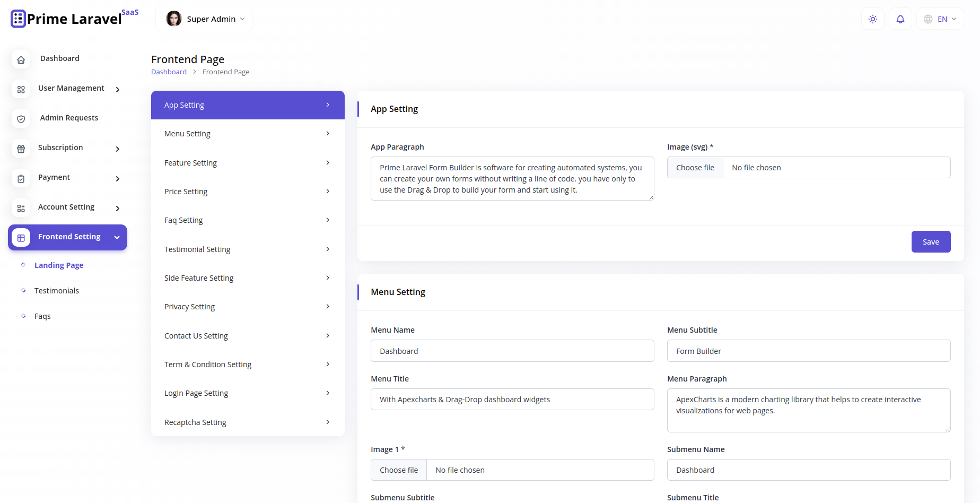The image size is (980, 503).
Task: Expand the Account Setting submenu
Action: coord(117,209)
